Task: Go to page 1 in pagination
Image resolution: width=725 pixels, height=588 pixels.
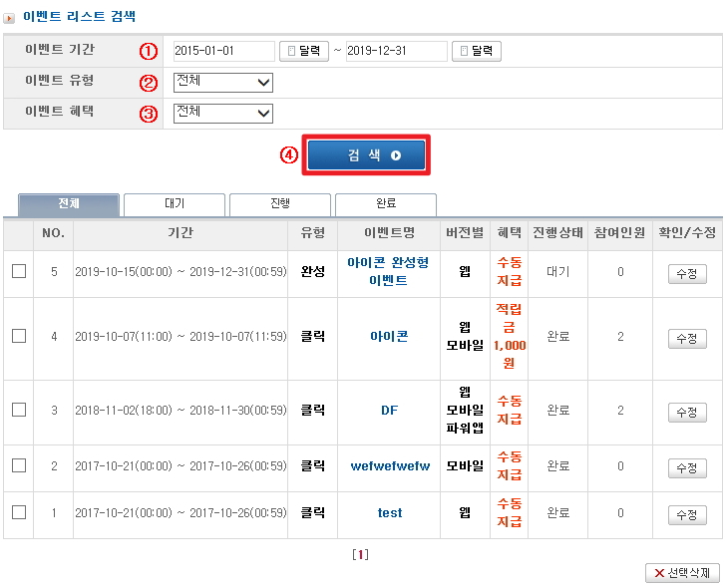Action: point(361,554)
